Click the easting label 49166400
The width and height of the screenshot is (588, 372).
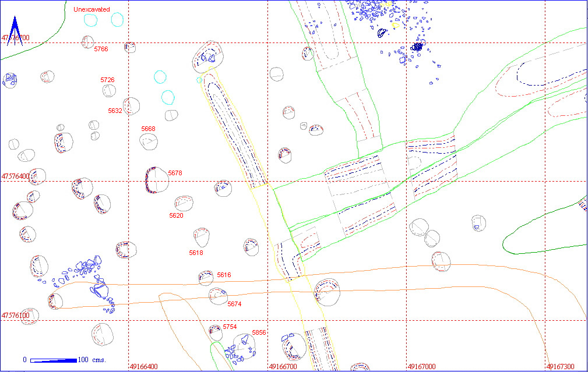pyautogui.click(x=143, y=366)
